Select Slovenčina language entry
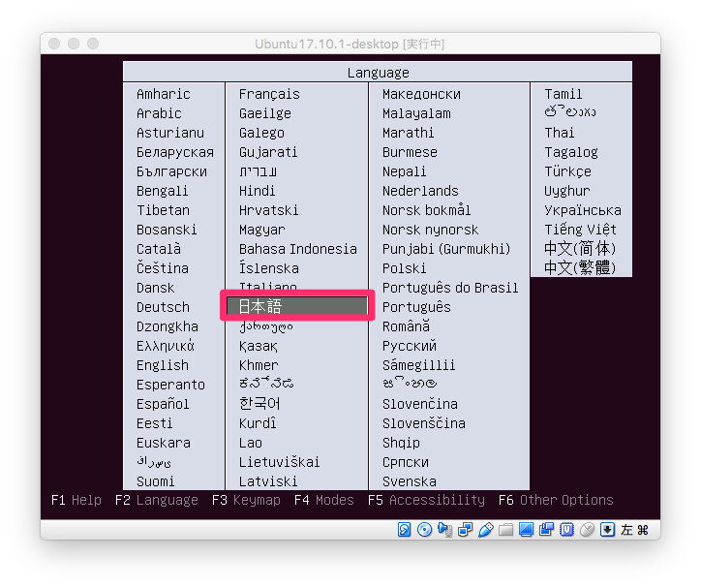 pyautogui.click(x=420, y=404)
